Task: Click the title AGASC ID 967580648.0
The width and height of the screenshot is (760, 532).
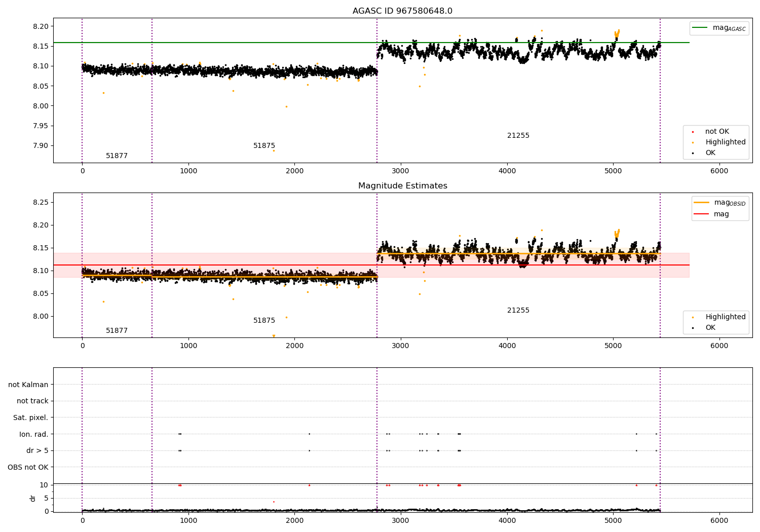Action: pyautogui.click(x=402, y=11)
